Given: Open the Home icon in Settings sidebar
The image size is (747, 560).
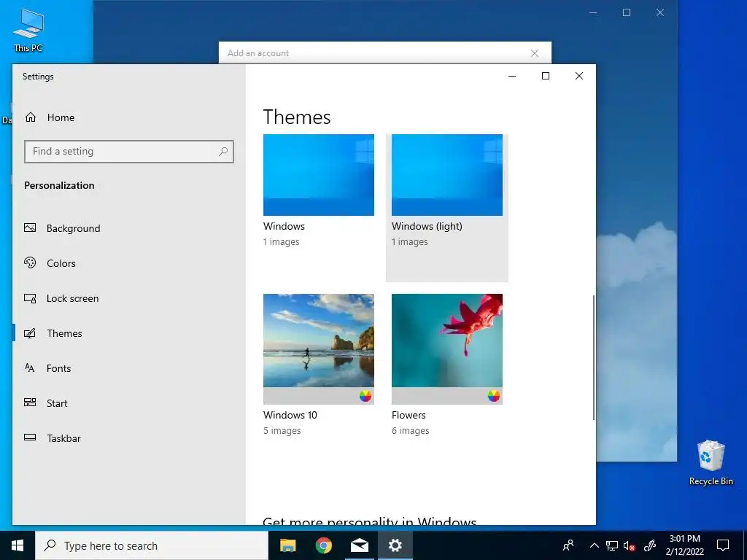Looking at the screenshot, I should click(31, 117).
